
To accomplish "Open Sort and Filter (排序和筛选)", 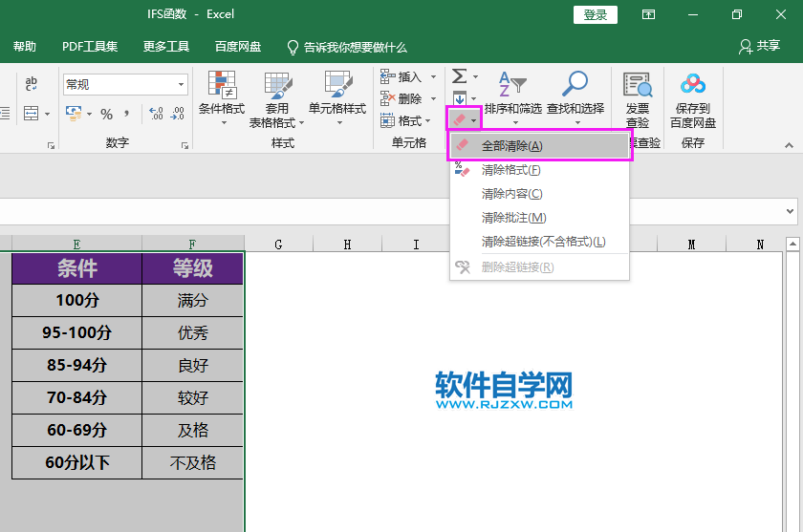I will pos(512,98).
